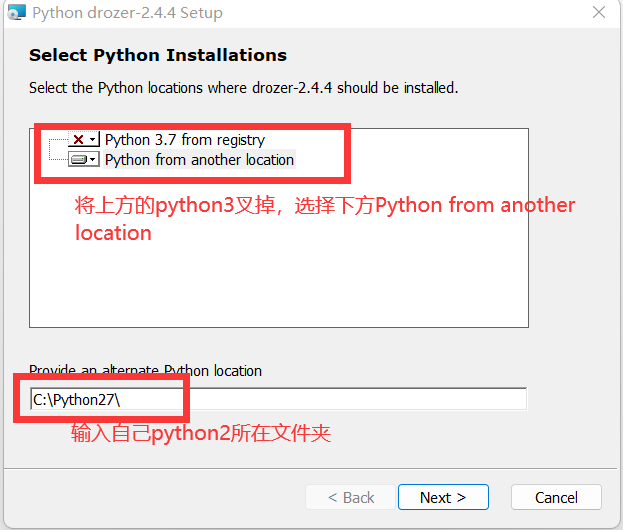
Task: Close the drozer Setup window
Action: [598, 14]
